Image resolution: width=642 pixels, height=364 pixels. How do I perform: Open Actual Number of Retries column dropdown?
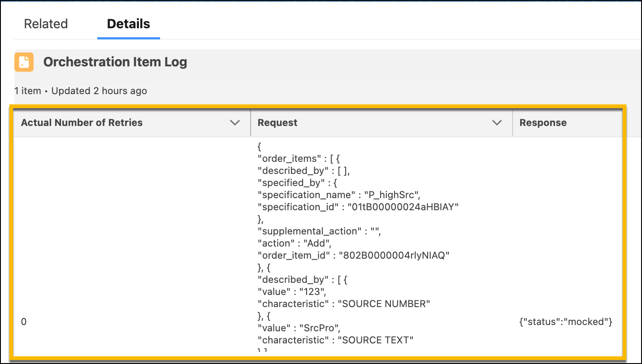(x=234, y=123)
